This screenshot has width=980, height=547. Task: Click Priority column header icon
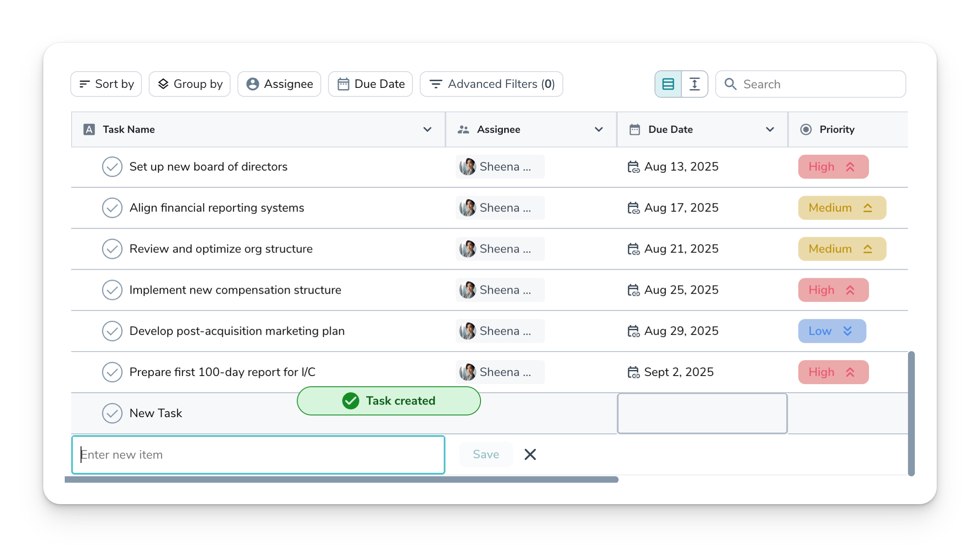coord(806,129)
